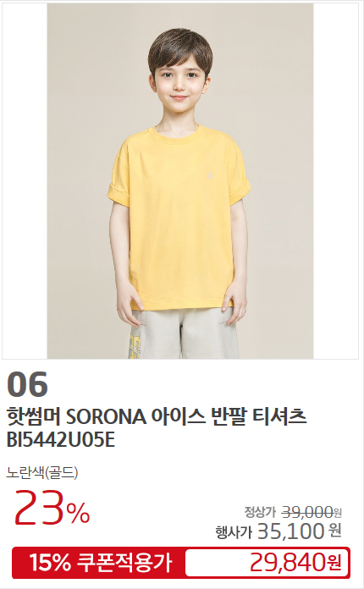Click the word SORONA in the title
The image size is (364, 589).
point(106,416)
